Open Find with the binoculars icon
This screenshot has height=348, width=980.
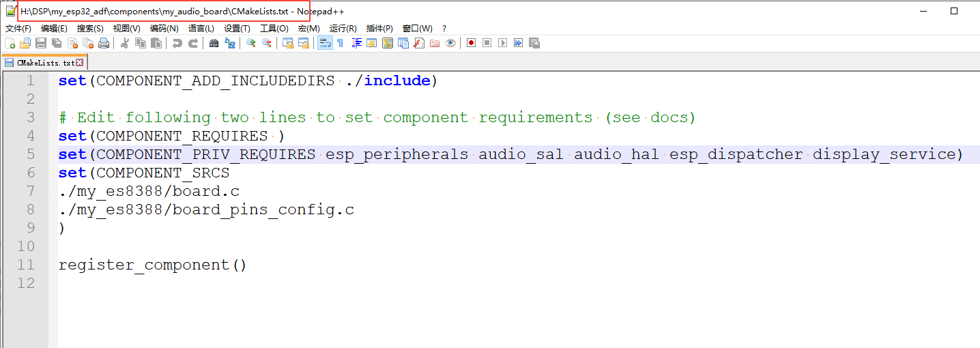click(x=214, y=43)
